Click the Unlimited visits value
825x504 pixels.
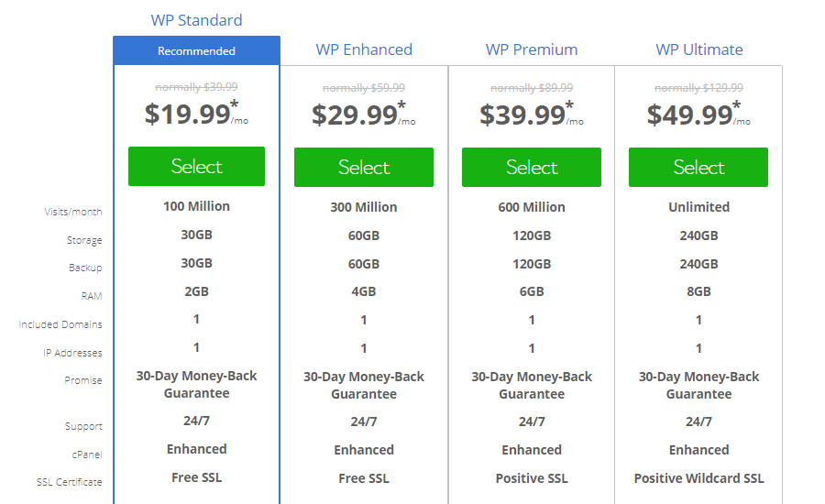coord(698,207)
